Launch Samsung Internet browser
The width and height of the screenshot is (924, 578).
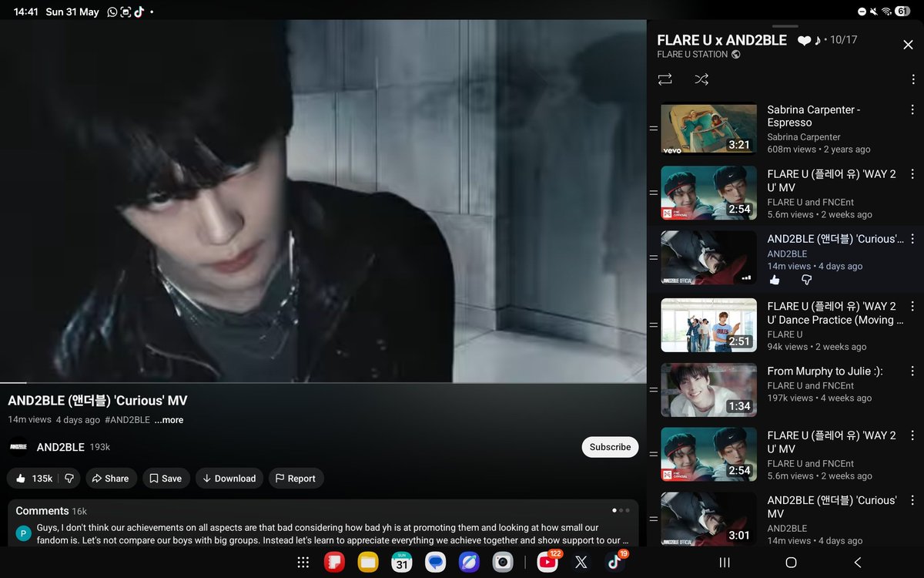(x=469, y=563)
